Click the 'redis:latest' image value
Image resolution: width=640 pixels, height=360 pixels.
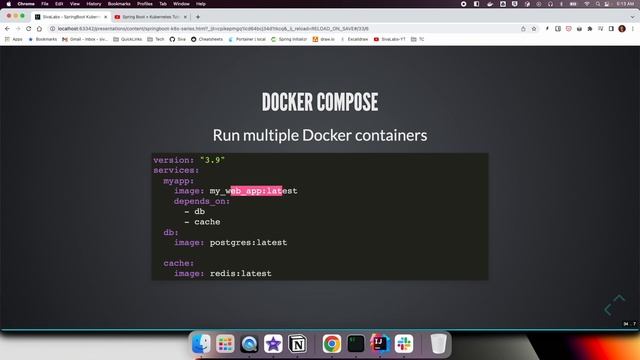(x=240, y=273)
